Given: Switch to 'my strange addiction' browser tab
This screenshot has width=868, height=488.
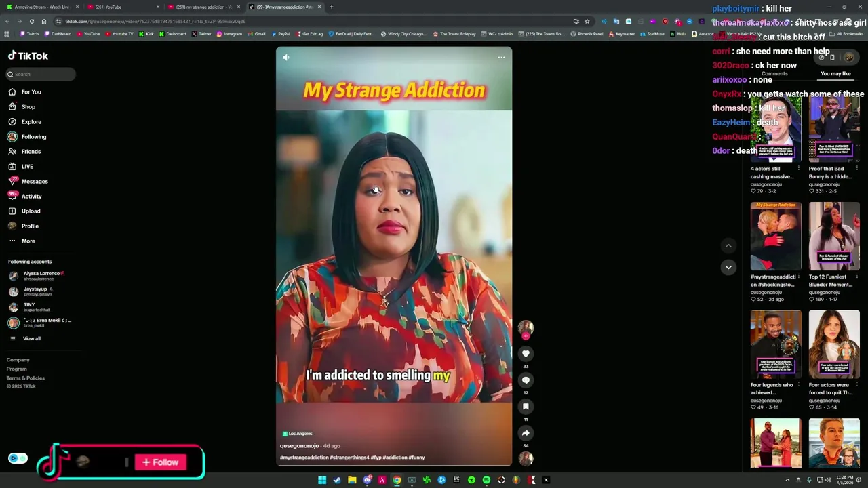Looking at the screenshot, I should coord(203,7).
